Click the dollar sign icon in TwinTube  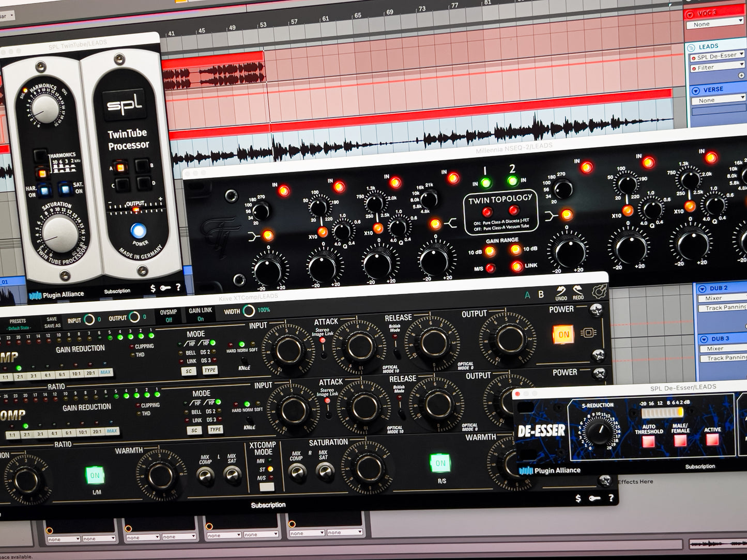[153, 288]
